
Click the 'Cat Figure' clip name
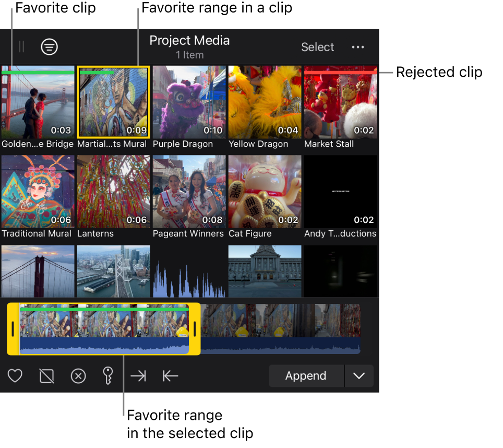coord(250,233)
